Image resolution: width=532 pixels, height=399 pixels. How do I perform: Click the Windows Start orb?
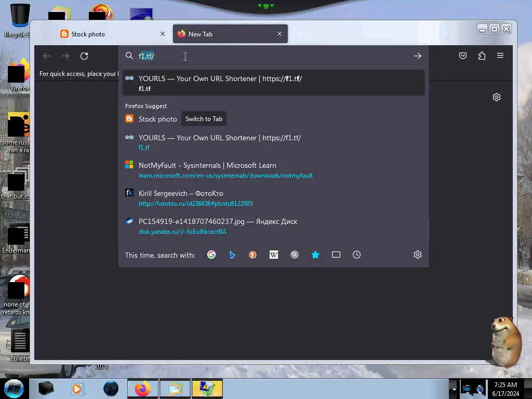(14, 389)
